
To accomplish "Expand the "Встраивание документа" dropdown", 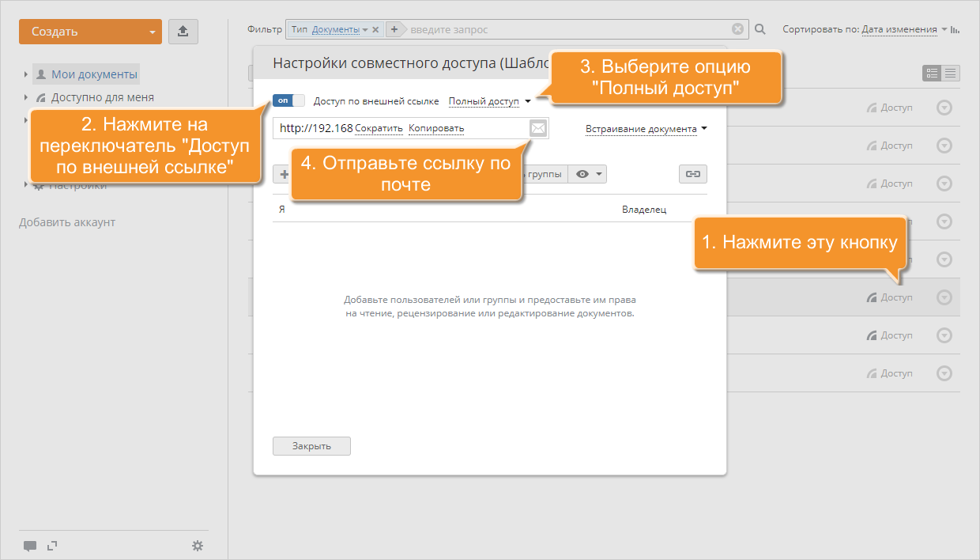I will 646,129.
